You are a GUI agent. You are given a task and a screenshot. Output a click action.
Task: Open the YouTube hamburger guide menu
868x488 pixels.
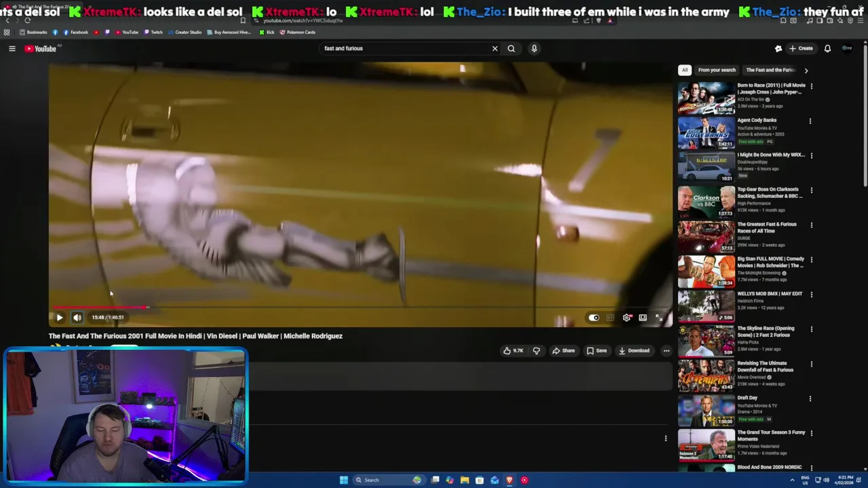coord(12,48)
